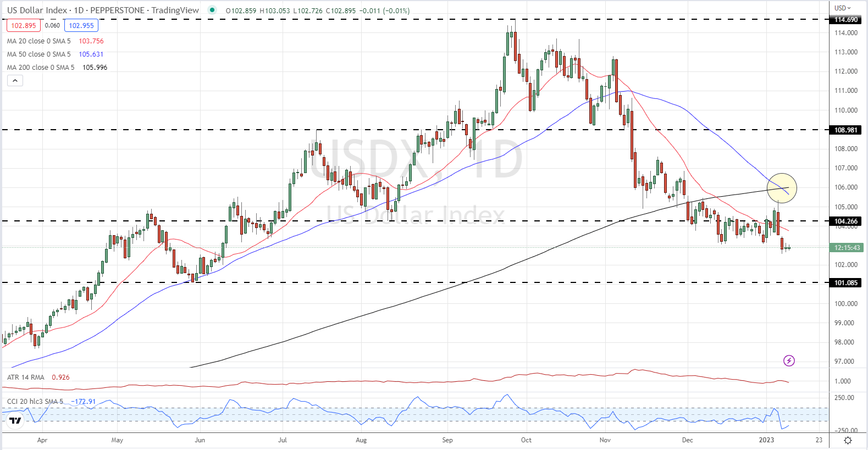Click the green market status dot
The image size is (868, 450).
pyautogui.click(x=213, y=10)
